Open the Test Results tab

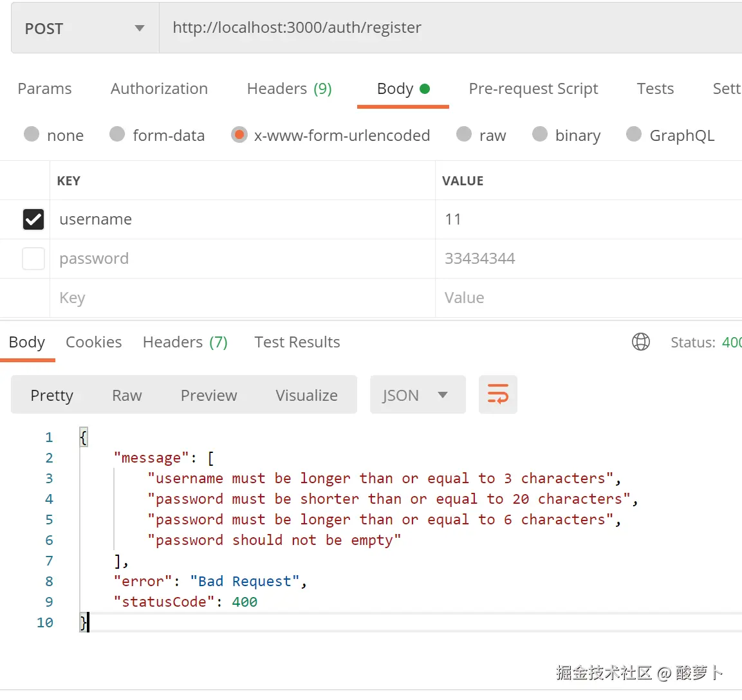point(297,342)
